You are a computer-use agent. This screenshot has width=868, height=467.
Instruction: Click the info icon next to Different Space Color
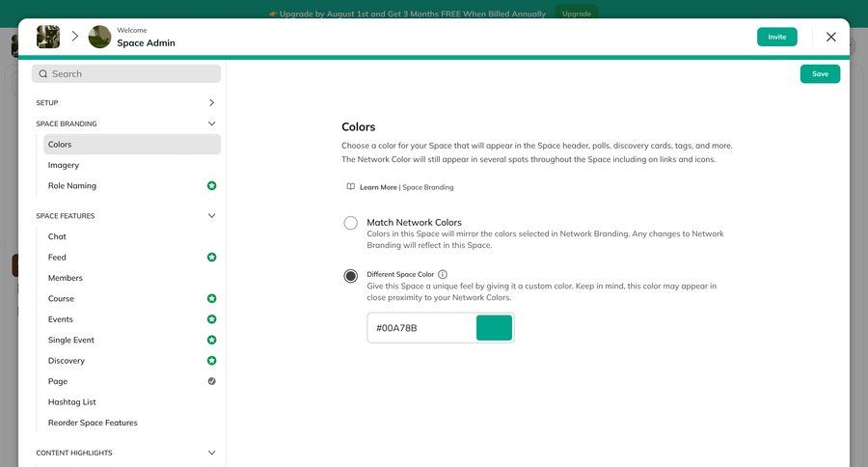click(443, 274)
